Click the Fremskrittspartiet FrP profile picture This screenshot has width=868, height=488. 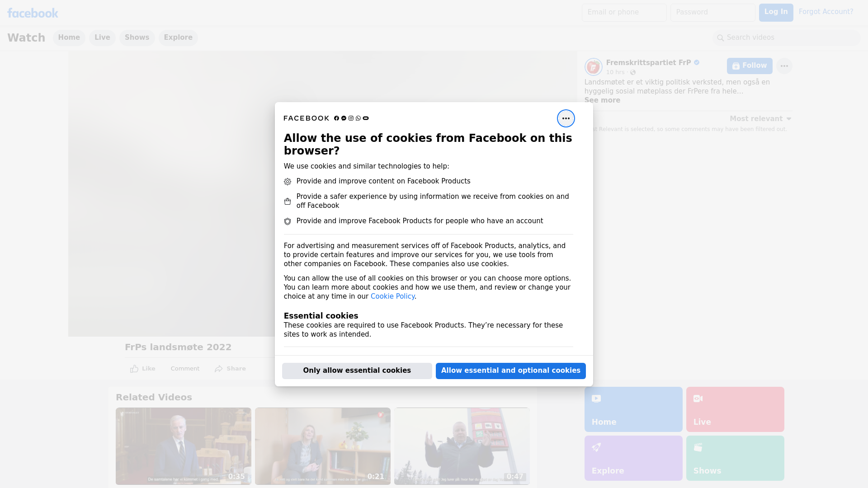[593, 67]
